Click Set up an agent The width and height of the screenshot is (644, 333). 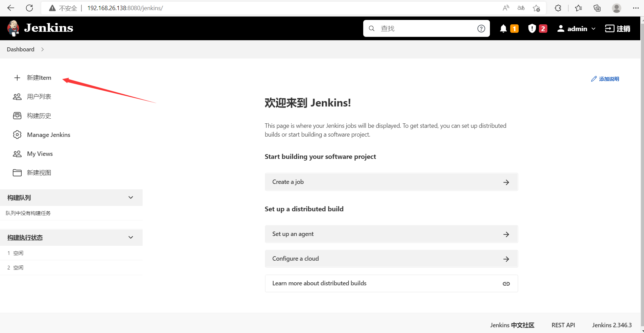tap(391, 234)
